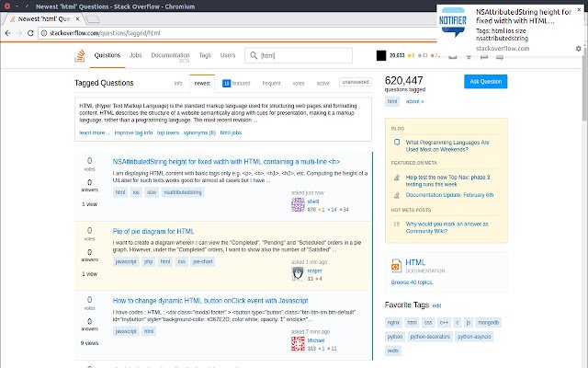Click the nsattributedstring tag
The width and height of the screenshot is (588, 368).
tap(183, 192)
